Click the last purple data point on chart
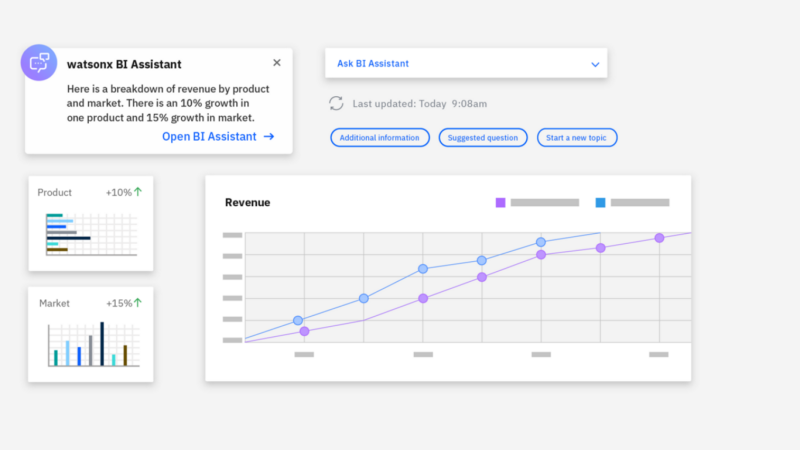800x450 pixels. tap(659, 238)
